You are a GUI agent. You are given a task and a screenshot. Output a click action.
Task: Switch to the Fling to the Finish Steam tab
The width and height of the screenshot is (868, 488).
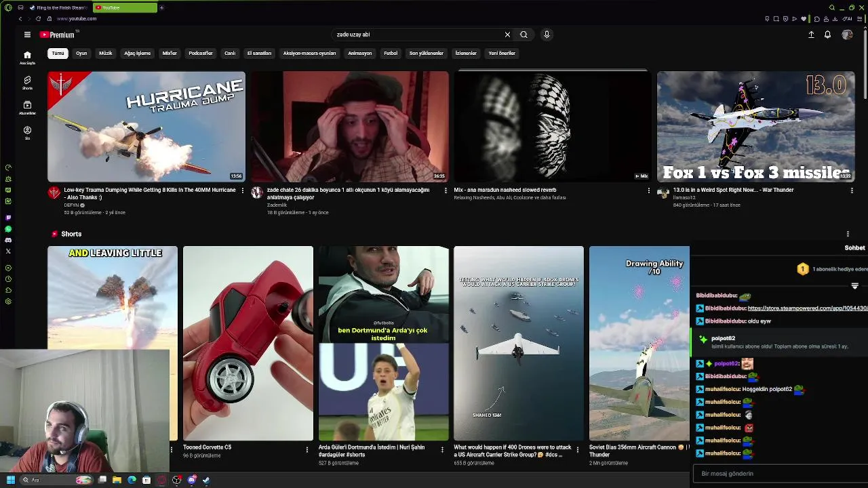(x=58, y=7)
